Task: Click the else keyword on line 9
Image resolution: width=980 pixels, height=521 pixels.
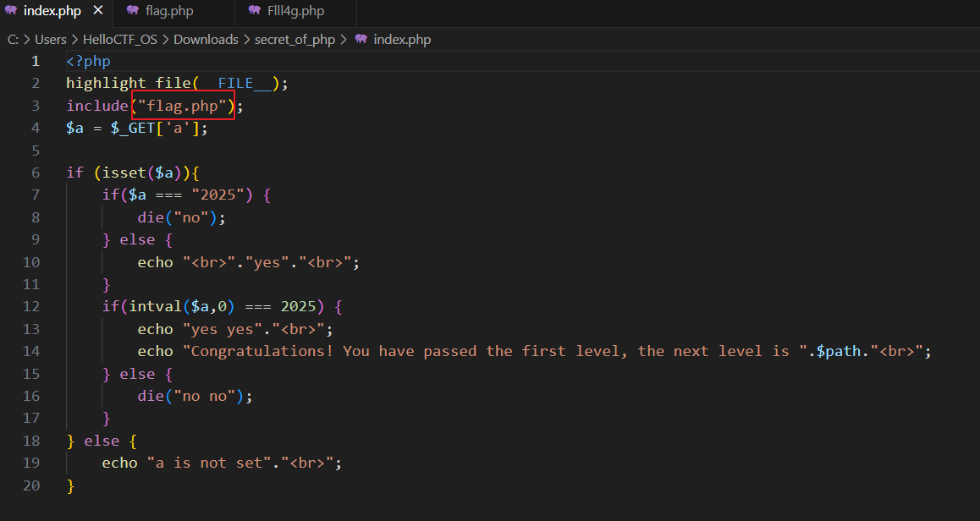Action: 137,239
